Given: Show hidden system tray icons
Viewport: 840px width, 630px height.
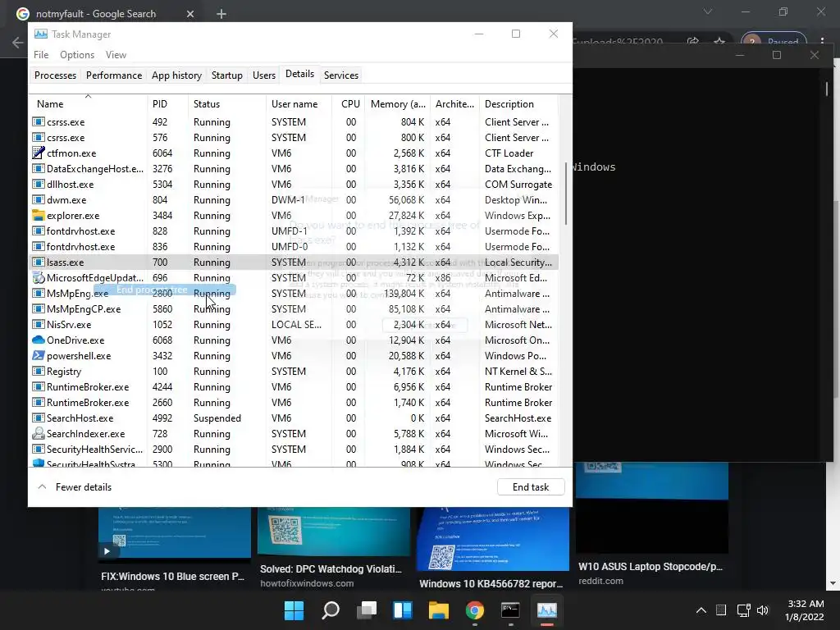Looking at the screenshot, I should tap(701, 610).
